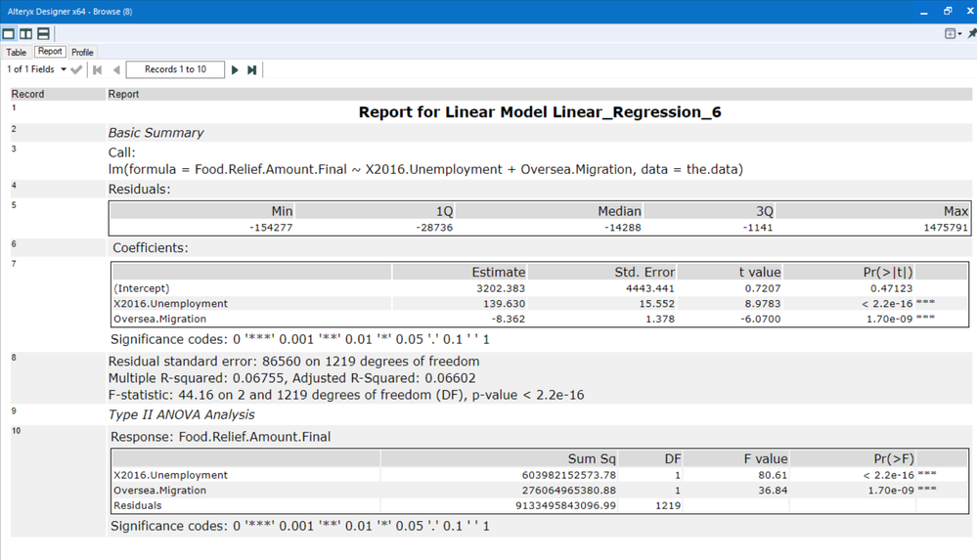The width and height of the screenshot is (977, 560).
Task: Click Sum Sq value 603982152573.78
Action: point(569,475)
